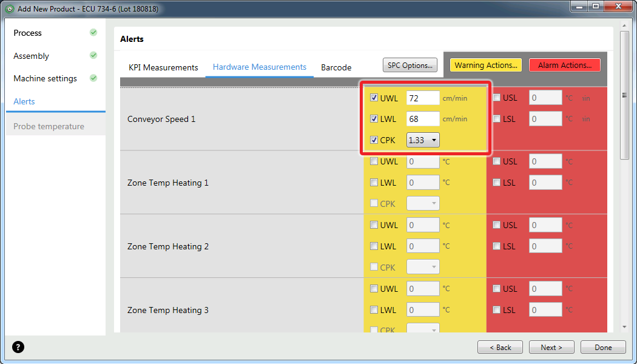Open CPK dropdown for Zone Temp Heating 1
The width and height of the screenshot is (637, 364).
pos(423,203)
